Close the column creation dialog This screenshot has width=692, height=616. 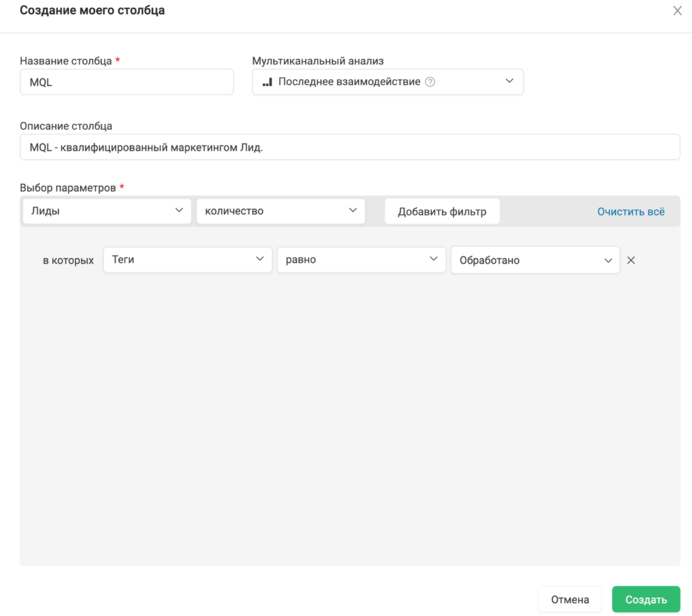coord(677,11)
